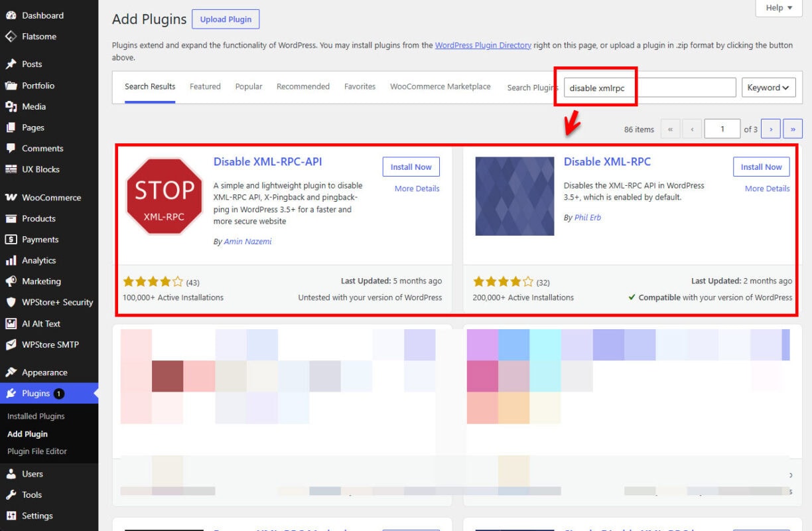Open the STOP XML-RPC plugin thumbnail
812x531 pixels.
164,196
